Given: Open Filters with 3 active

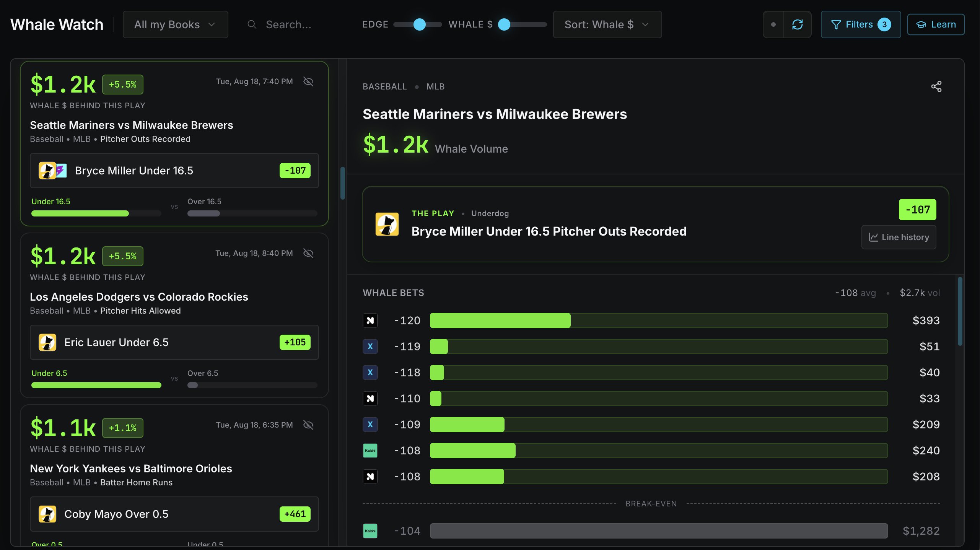Looking at the screenshot, I should click(x=861, y=24).
